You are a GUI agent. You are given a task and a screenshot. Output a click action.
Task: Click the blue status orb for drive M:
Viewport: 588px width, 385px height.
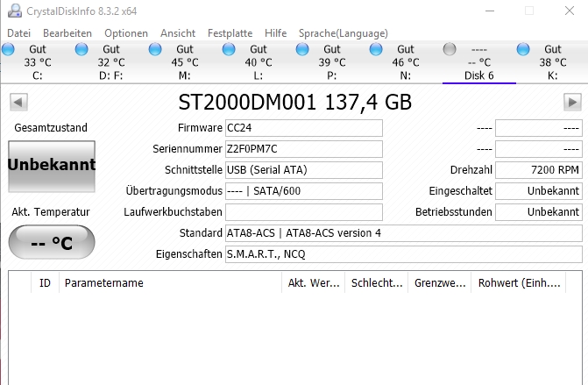tap(155, 49)
